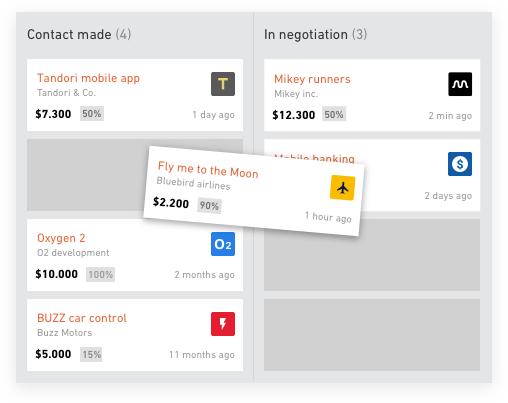Image resolution: width=508 pixels, height=403 pixels.
Task: Click the 15% badge on BUZZ card
Action: (91, 354)
